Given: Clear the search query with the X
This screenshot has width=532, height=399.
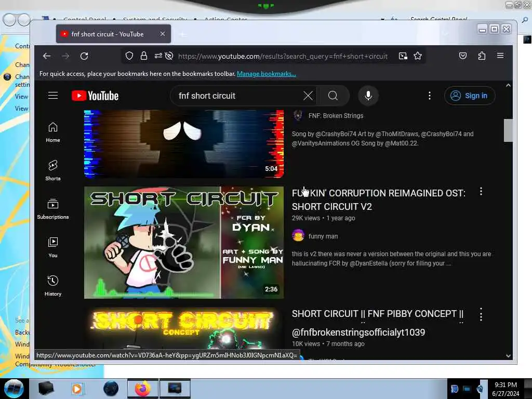Looking at the screenshot, I should (x=308, y=96).
